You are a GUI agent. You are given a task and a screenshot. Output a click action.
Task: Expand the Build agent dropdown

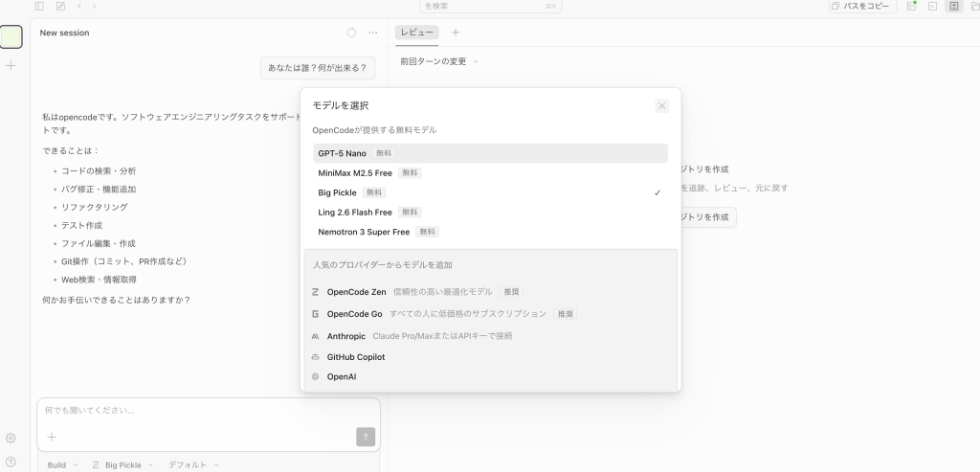pos(63,465)
